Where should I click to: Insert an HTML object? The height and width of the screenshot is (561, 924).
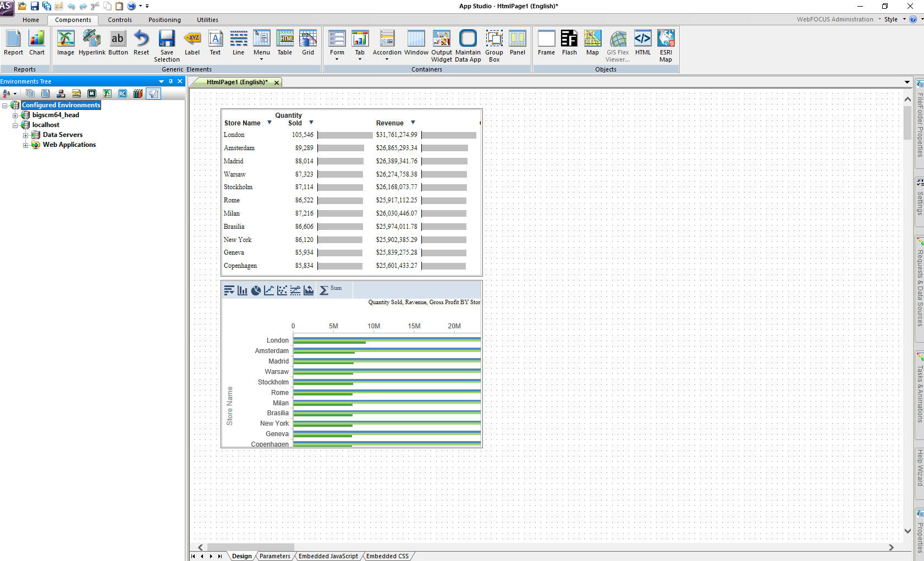642,43
